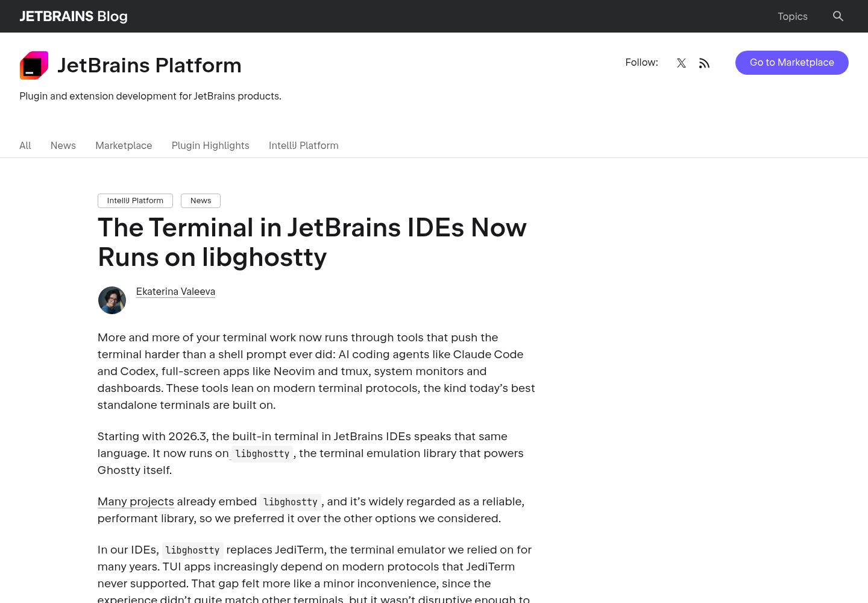Click the JetBrains Platform logo icon
Image resolution: width=868 pixels, height=603 pixels.
(x=34, y=65)
